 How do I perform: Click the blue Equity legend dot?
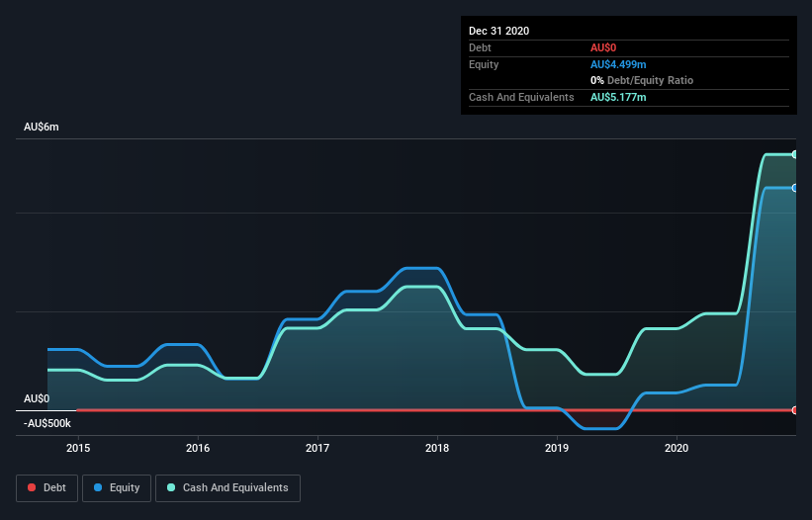click(x=98, y=487)
